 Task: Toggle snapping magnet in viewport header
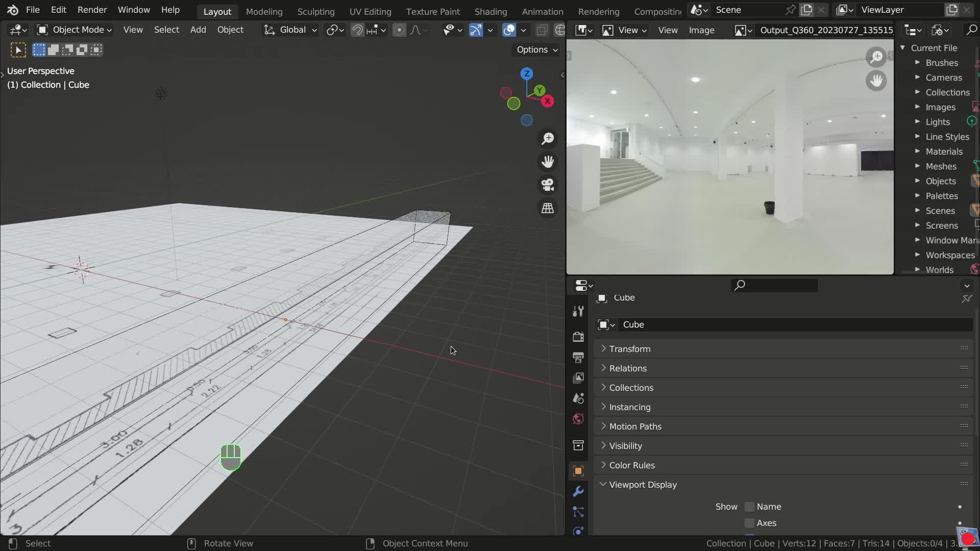pos(357,30)
